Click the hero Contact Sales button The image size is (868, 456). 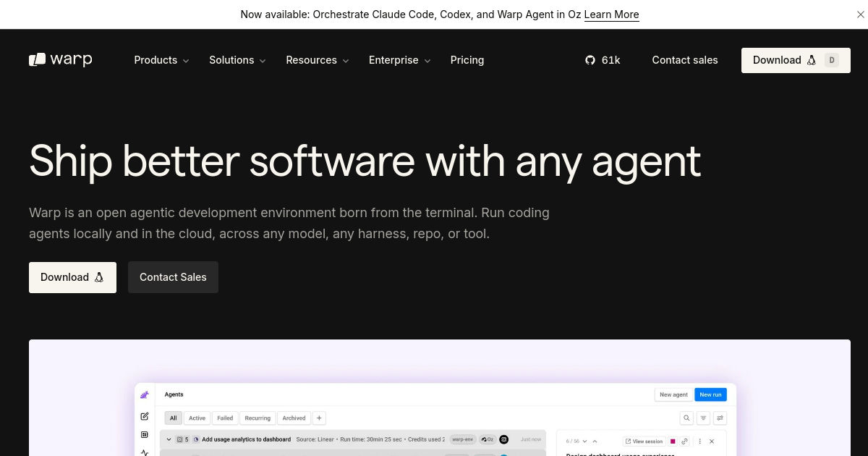click(173, 277)
